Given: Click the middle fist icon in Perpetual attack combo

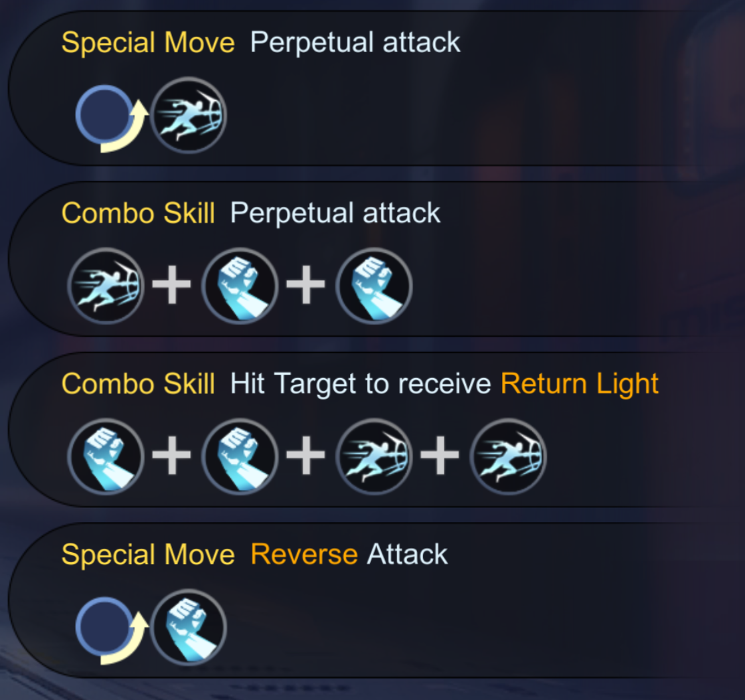Looking at the screenshot, I should coord(240,285).
